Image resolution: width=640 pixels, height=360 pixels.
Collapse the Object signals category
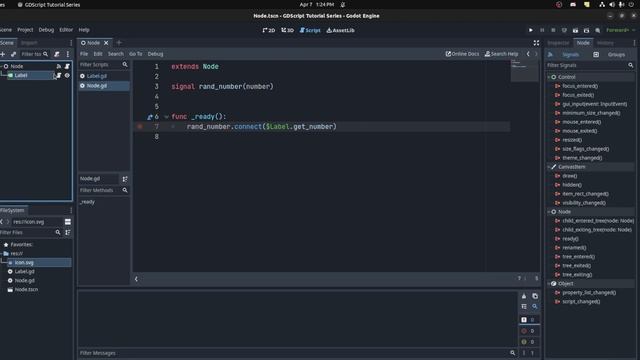[549, 284]
